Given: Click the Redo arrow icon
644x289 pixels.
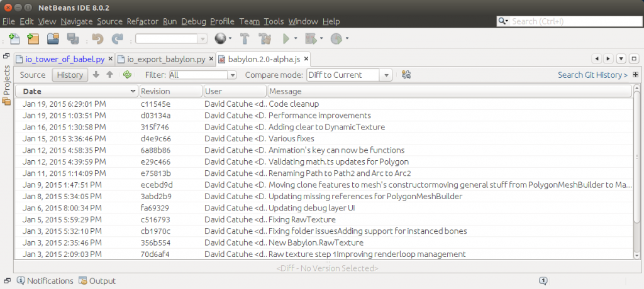Looking at the screenshot, I should point(118,38).
